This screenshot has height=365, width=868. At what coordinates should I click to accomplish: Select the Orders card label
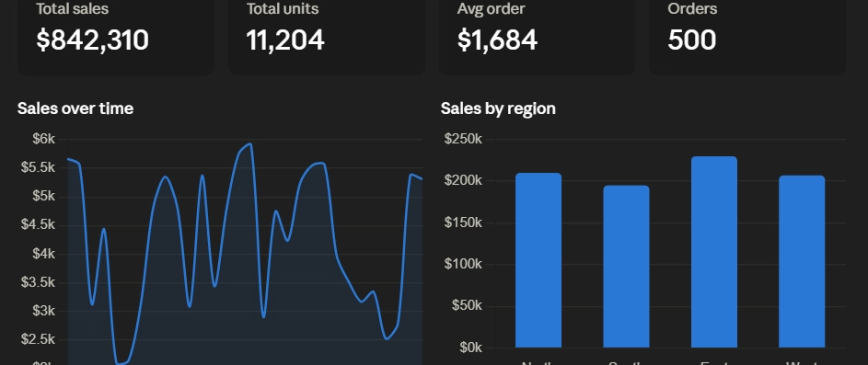(x=692, y=8)
